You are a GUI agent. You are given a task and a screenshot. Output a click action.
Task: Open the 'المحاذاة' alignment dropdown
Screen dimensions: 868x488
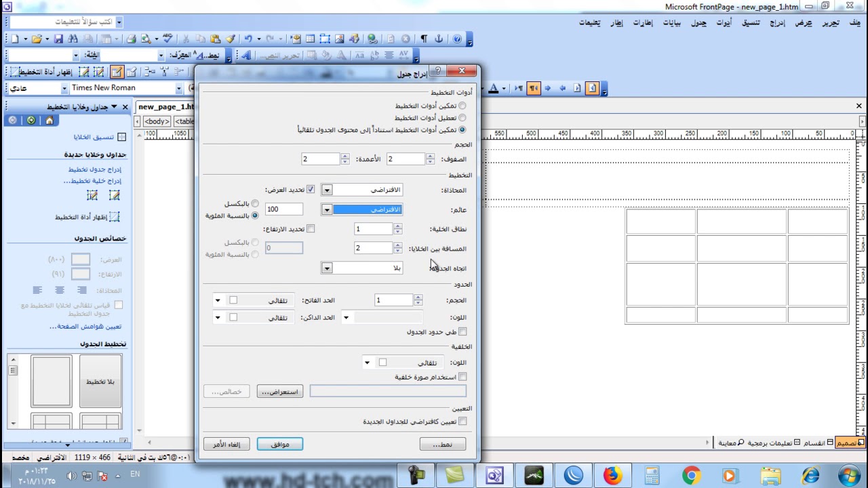point(327,190)
